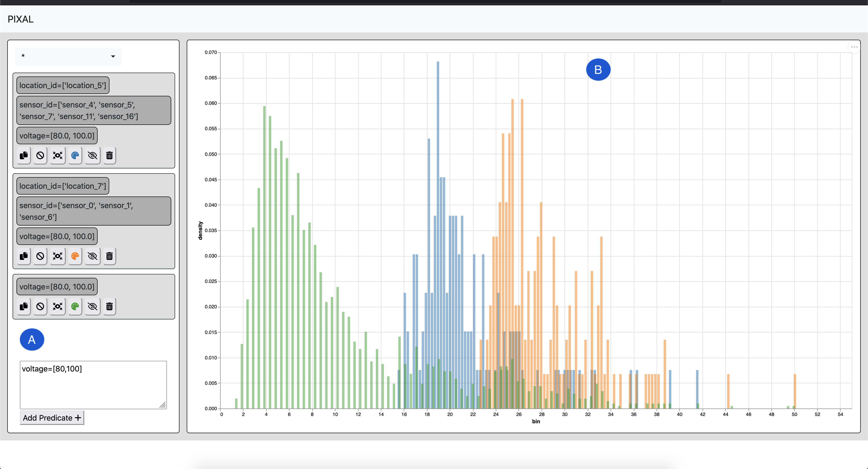The width and height of the screenshot is (868, 469).
Task: Copy the location_5 predicate group
Action: 24,155
